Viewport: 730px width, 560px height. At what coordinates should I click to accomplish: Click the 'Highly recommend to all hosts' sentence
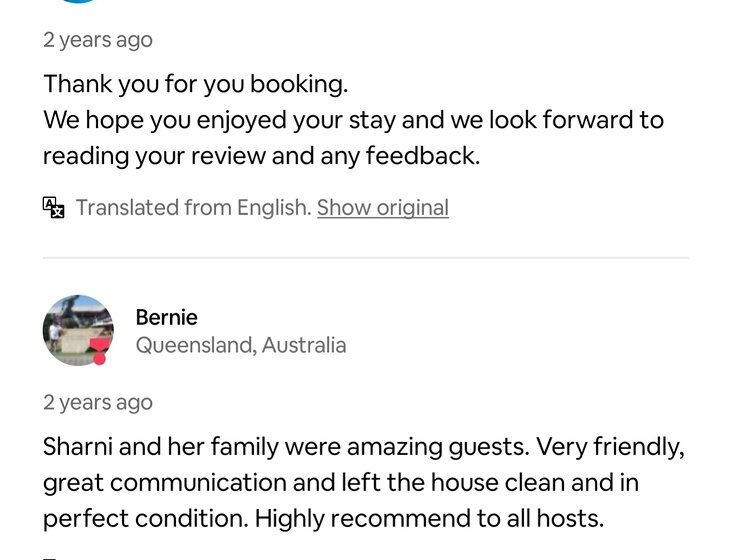429,520
